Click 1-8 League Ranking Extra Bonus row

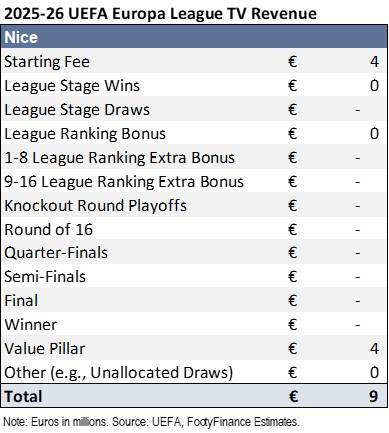tap(194, 158)
